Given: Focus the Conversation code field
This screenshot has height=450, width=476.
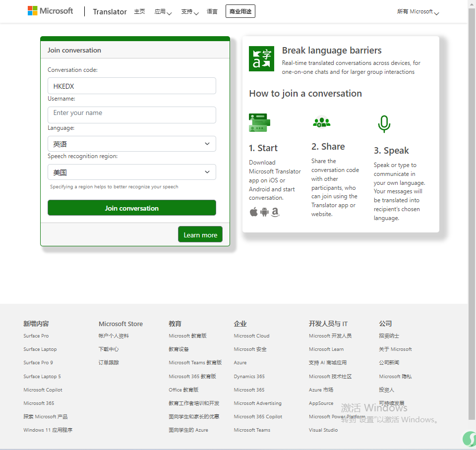Looking at the screenshot, I should tap(132, 86).
